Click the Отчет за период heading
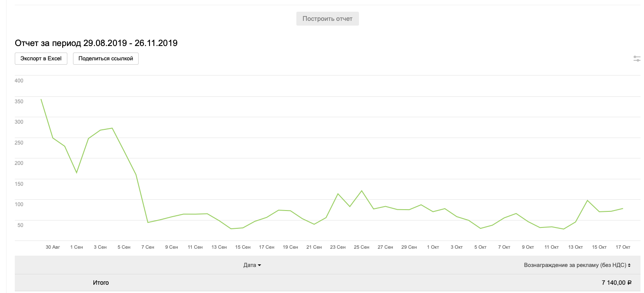Image resolution: width=644 pixels, height=293 pixels. (96, 43)
